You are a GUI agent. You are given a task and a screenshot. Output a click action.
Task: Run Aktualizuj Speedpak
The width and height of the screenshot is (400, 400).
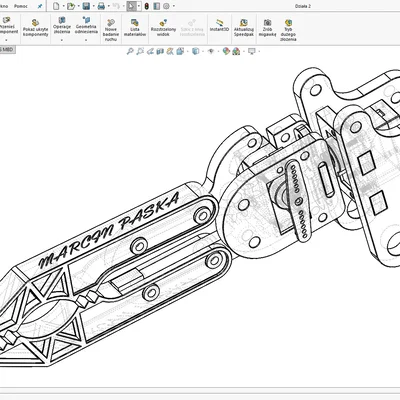coord(244,27)
